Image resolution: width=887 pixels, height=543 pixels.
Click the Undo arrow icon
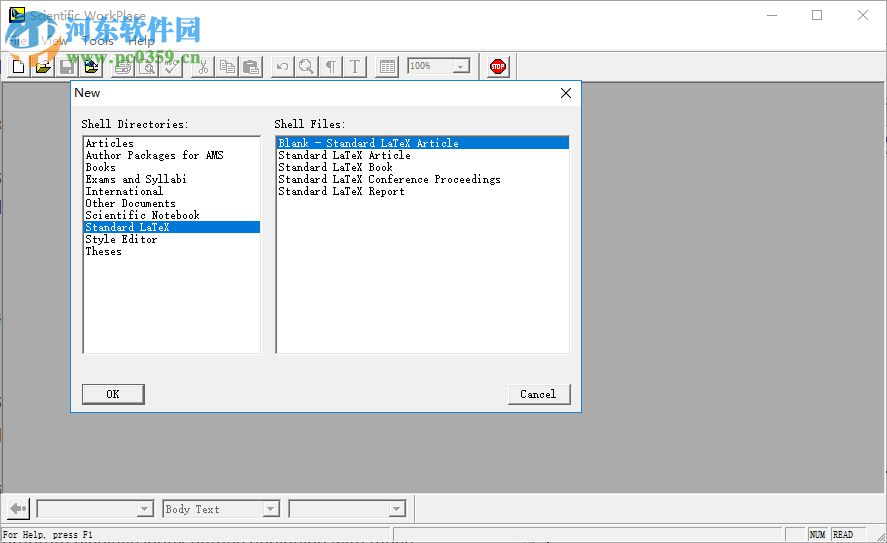click(x=282, y=67)
